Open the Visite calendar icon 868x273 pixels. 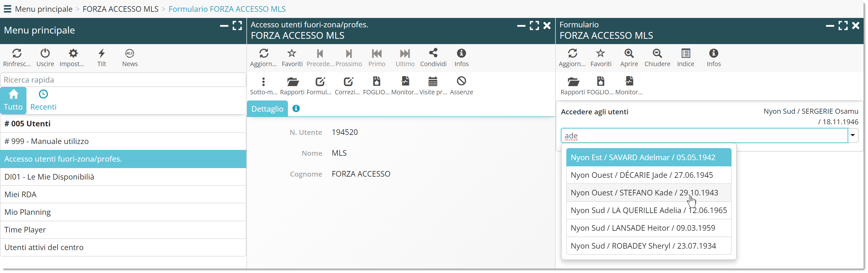coord(433,81)
